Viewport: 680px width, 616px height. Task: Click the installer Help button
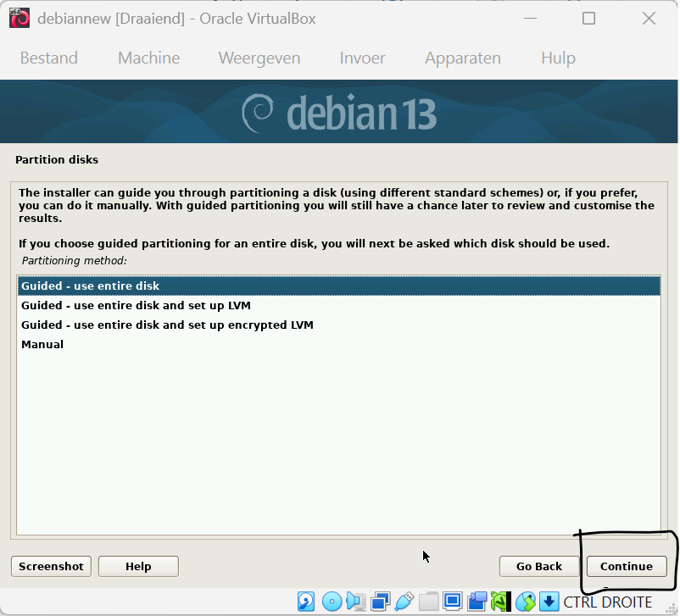pos(138,566)
